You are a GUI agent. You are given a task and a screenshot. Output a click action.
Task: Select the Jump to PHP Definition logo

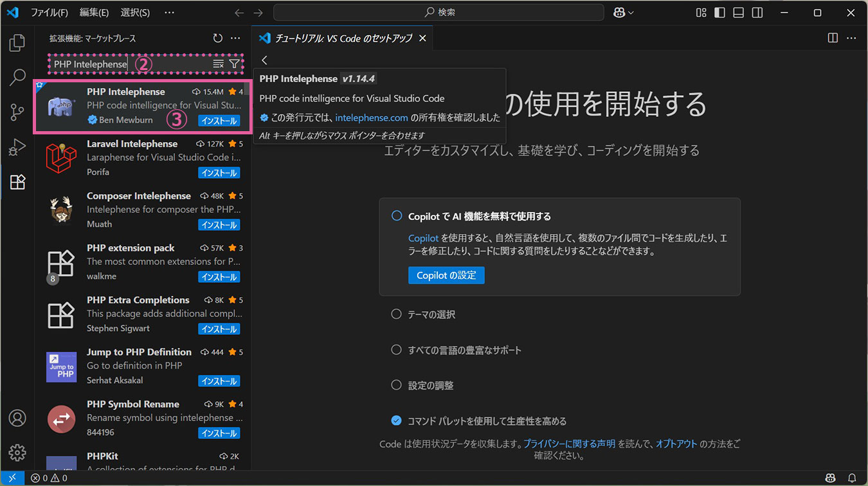coord(62,367)
